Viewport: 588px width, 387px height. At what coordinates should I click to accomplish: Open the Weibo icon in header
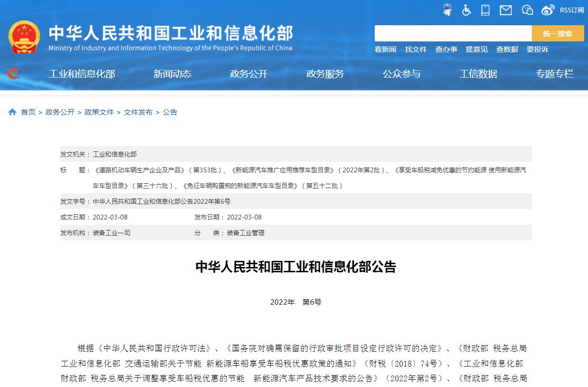548,10
